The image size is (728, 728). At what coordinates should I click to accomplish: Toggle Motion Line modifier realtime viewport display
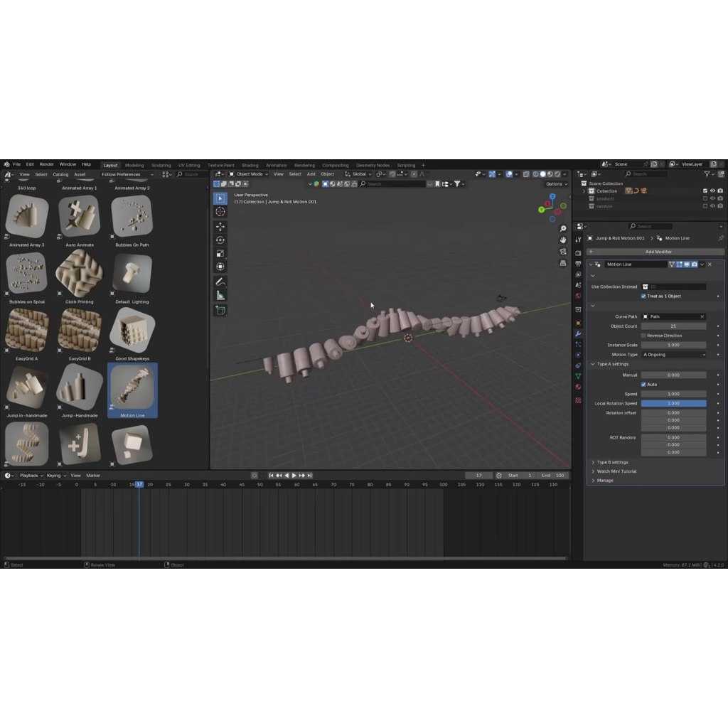click(x=687, y=264)
